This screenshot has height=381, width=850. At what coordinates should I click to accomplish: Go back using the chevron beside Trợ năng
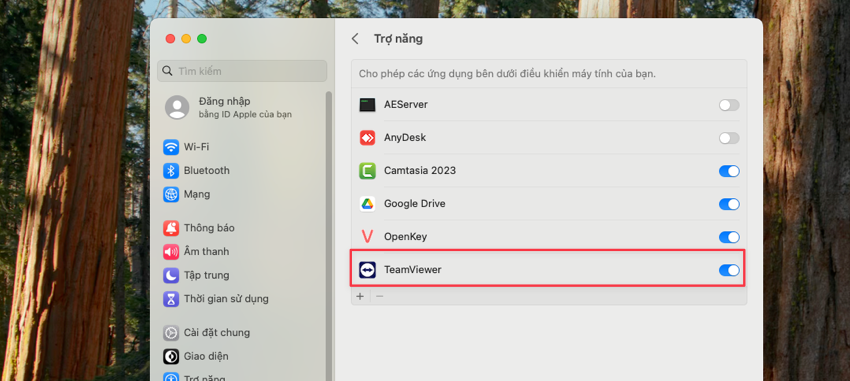pos(355,38)
